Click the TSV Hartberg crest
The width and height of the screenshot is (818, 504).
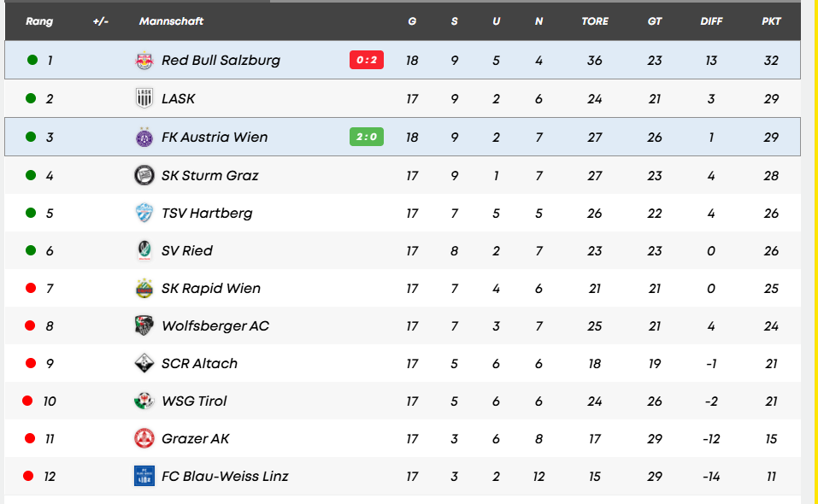pyautogui.click(x=144, y=213)
